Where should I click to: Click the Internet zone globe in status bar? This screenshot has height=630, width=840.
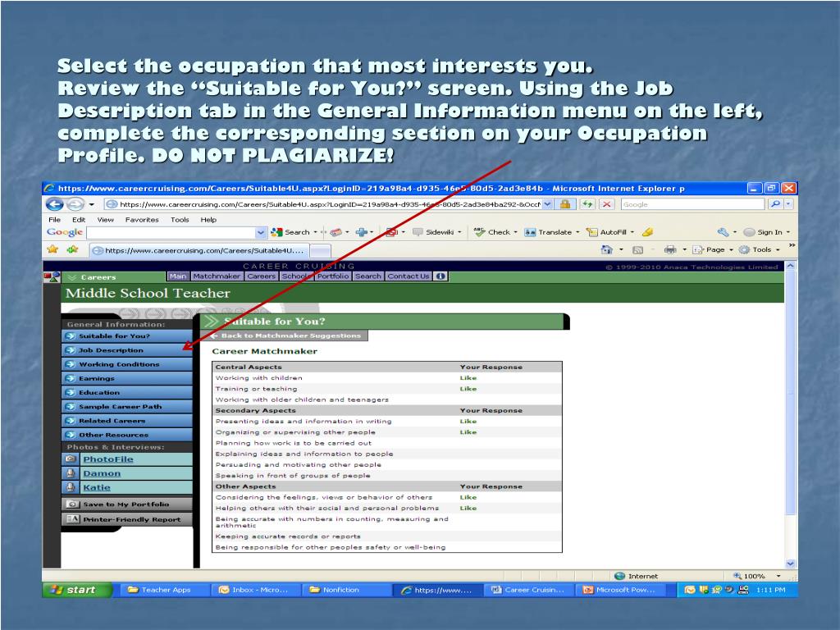point(620,576)
